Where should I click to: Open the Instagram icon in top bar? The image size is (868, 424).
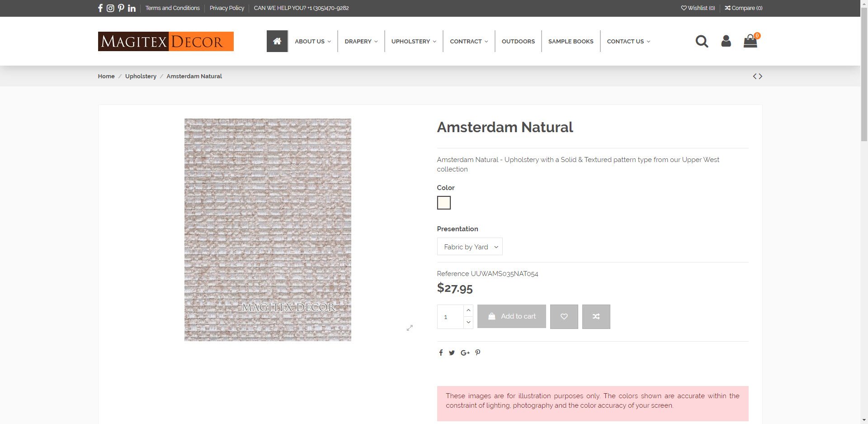click(x=110, y=8)
